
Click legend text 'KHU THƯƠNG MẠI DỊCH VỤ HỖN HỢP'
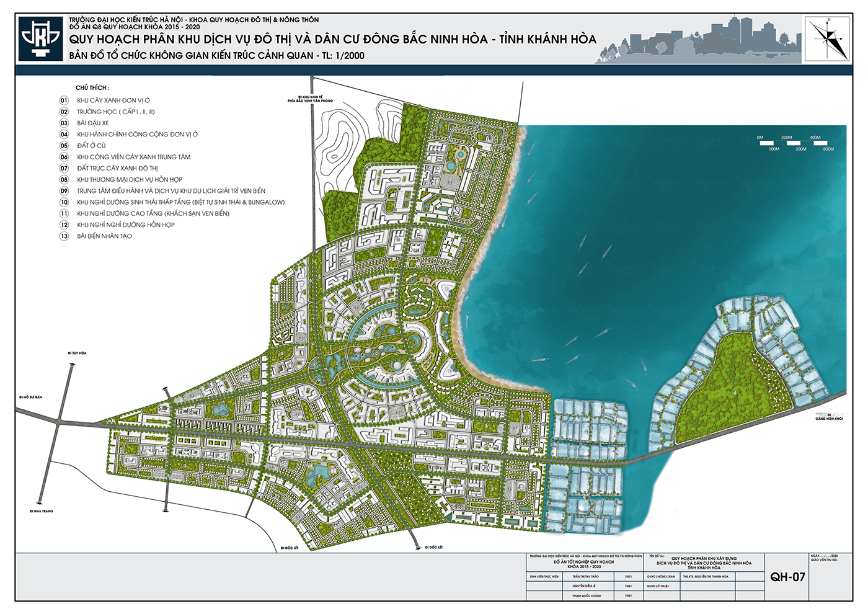click(130, 180)
